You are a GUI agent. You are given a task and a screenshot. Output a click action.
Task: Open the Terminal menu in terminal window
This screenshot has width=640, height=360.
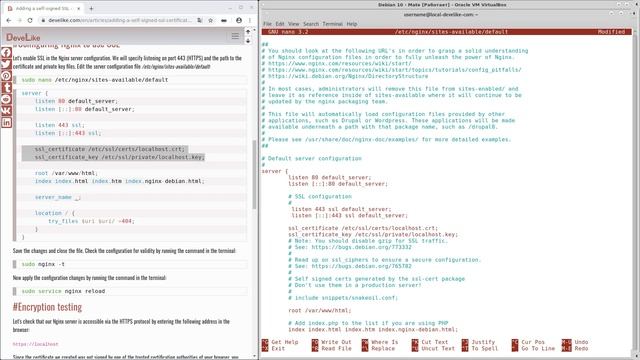click(333, 24)
